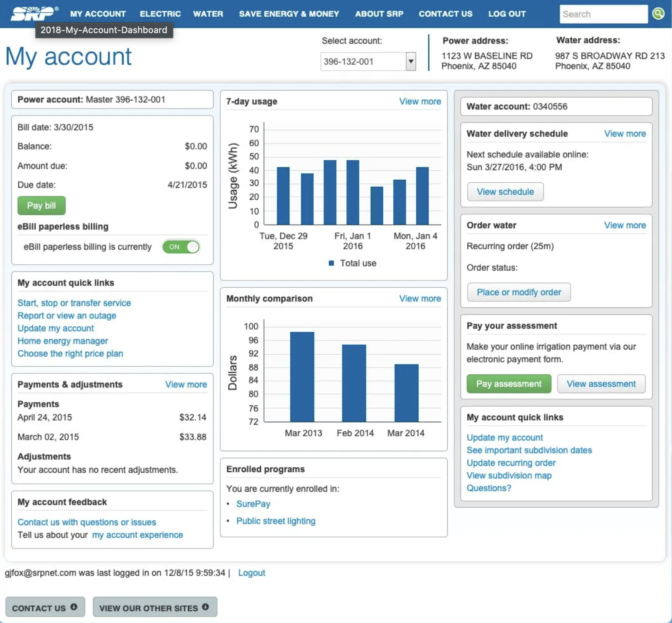Click the green search magnifier icon
This screenshot has height=623, width=672.
pos(658,14)
